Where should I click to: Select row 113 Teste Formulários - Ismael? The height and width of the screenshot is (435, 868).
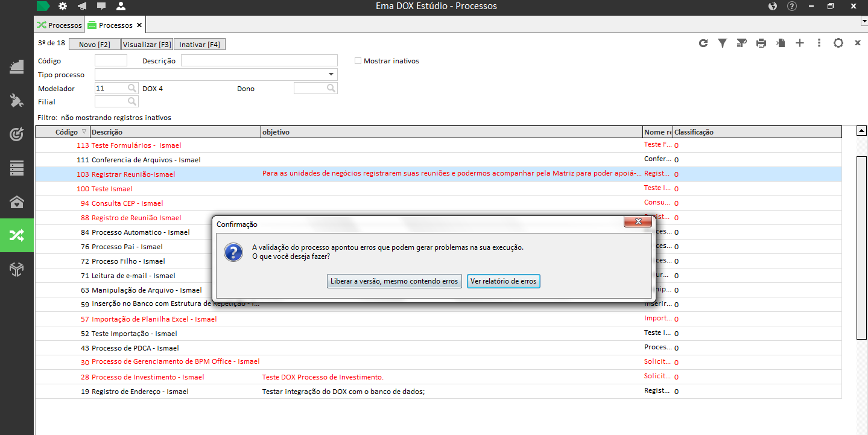coord(439,145)
